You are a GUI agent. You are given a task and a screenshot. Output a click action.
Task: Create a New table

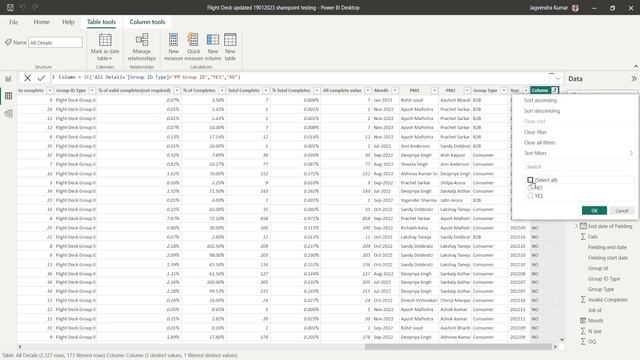230,47
